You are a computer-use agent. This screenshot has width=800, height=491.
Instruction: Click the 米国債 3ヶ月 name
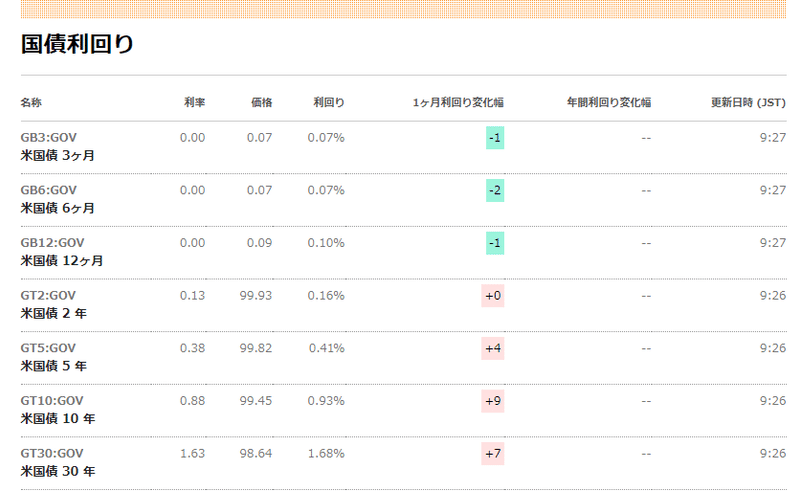(58, 155)
